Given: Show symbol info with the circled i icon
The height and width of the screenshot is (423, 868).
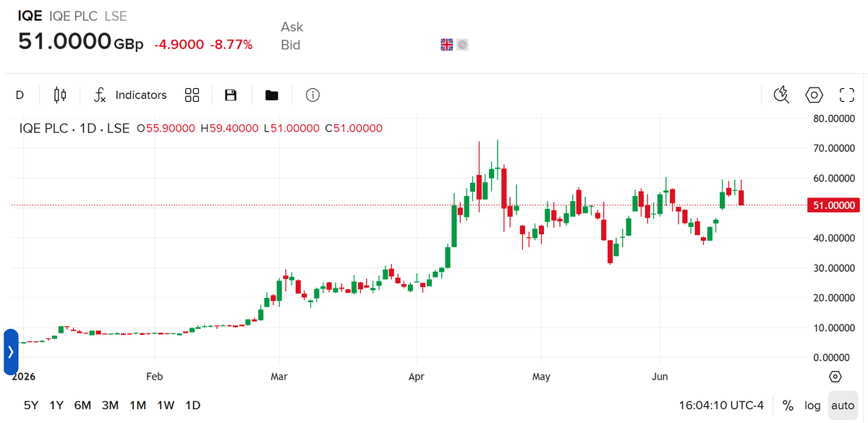Looking at the screenshot, I should (312, 95).
